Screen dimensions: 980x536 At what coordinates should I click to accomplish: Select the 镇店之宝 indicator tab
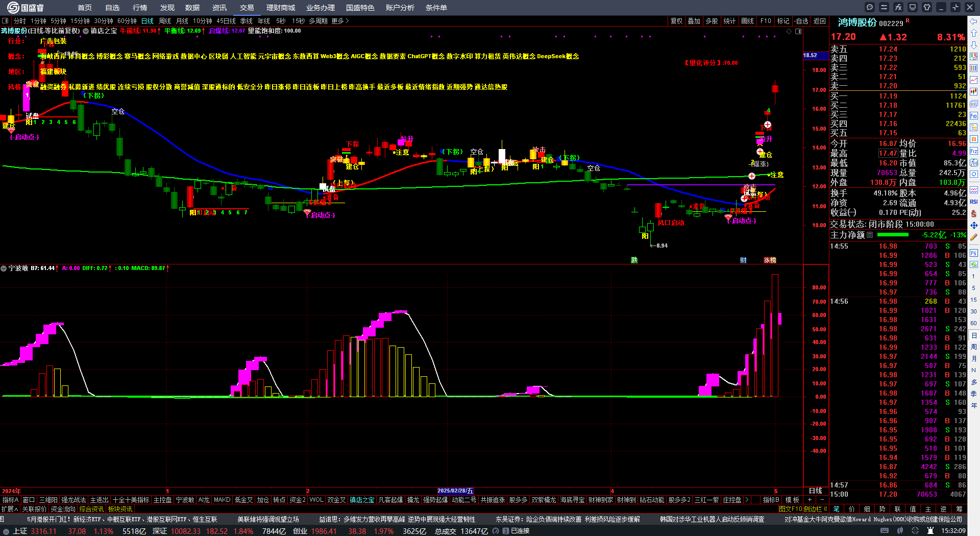tap(362, 500)
